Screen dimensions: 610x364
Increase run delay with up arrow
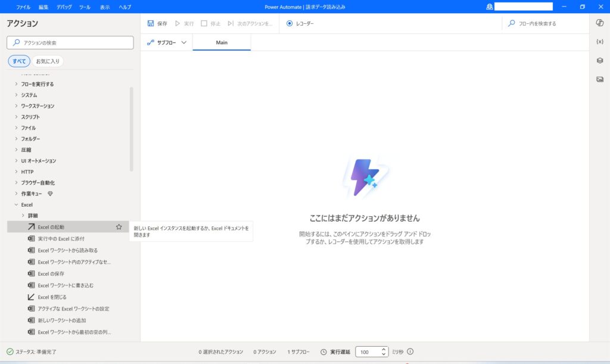click(384, 349)
